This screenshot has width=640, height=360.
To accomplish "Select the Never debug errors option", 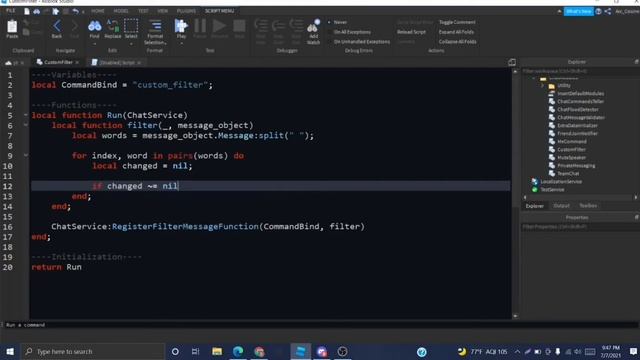I will point(338,22).
